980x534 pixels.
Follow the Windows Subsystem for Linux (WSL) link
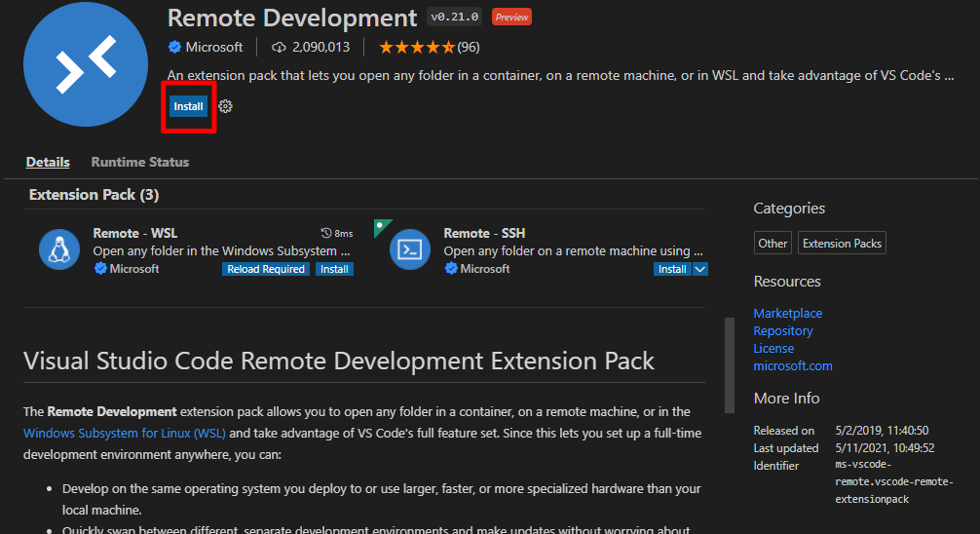pos(125,433)
